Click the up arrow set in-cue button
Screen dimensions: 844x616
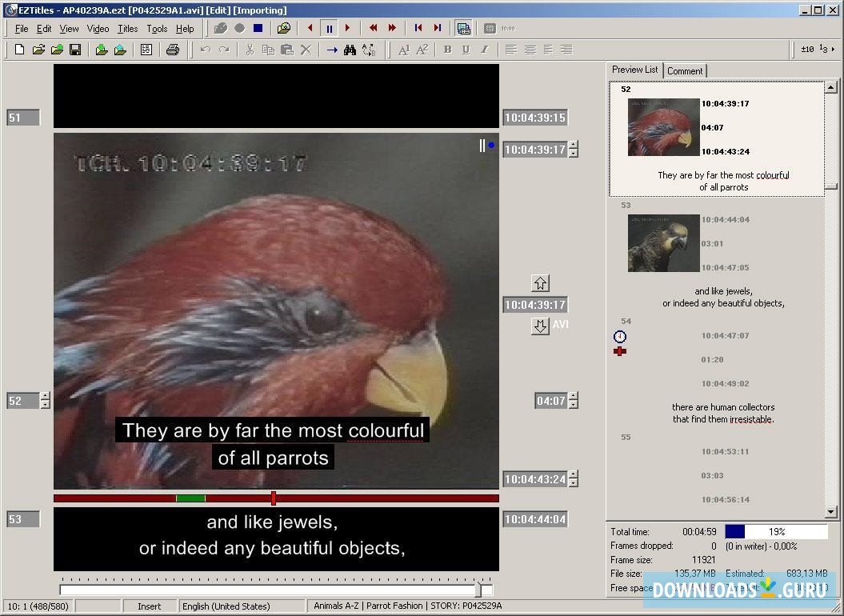540,283
